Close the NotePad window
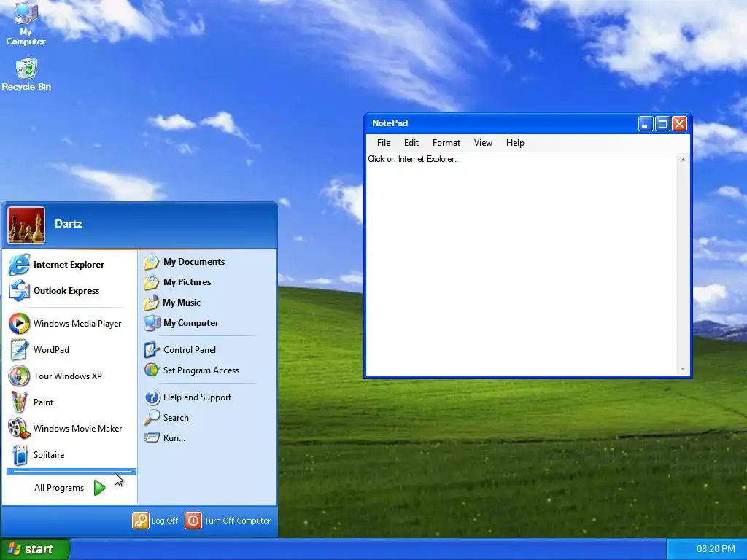 (x=679, y=124)
